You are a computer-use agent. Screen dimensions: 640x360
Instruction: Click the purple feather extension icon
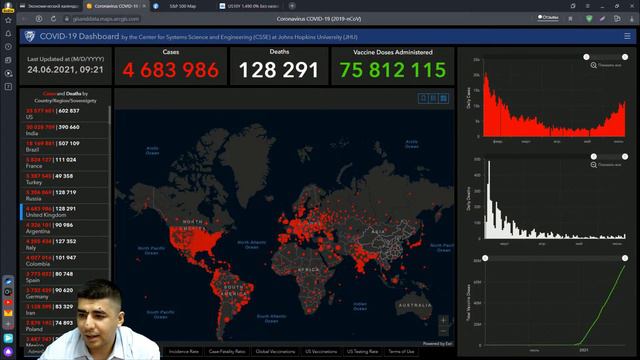[x=602, y=18]
